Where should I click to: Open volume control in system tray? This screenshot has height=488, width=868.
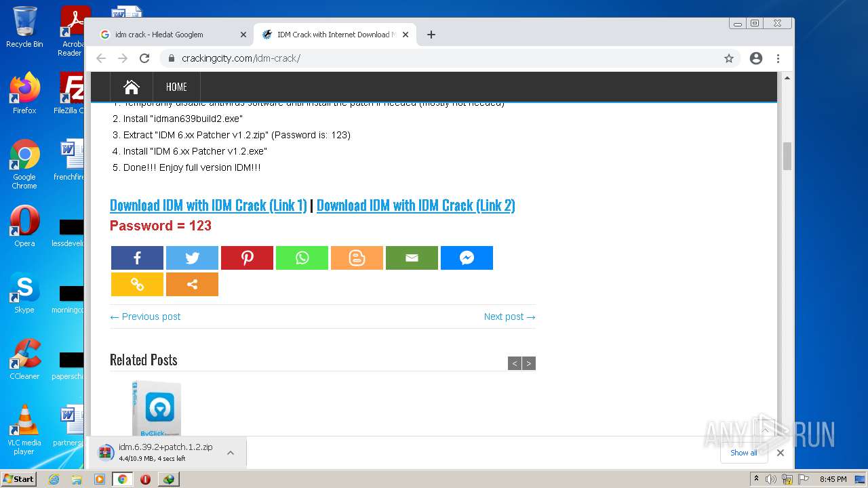pyautogui.click(x=771, y=479)
